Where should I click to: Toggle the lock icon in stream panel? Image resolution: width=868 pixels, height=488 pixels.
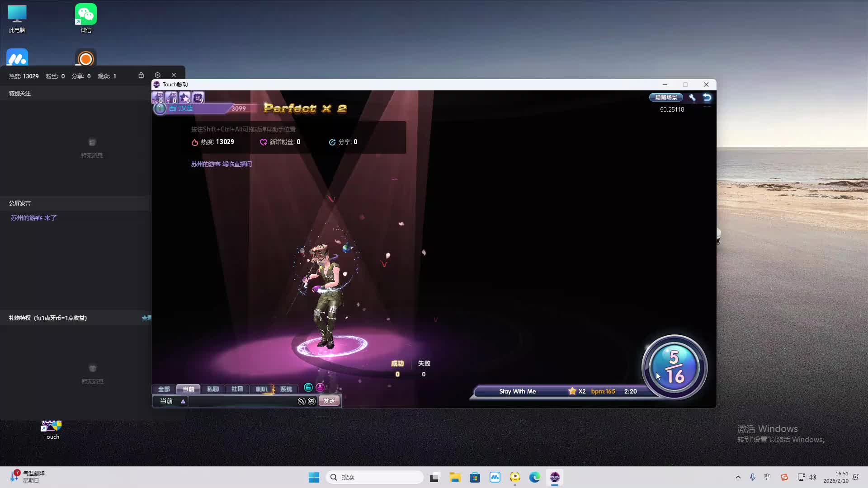click(142, 75)
